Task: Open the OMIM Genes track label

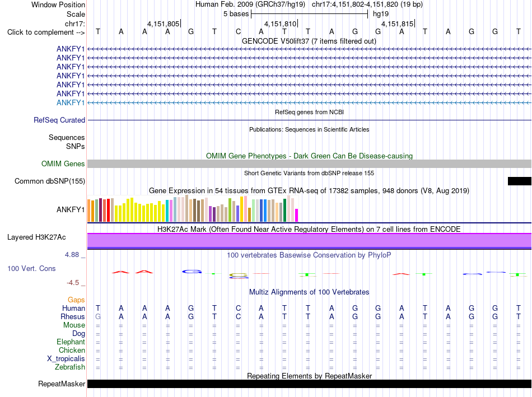Action: tap(63, 164)
